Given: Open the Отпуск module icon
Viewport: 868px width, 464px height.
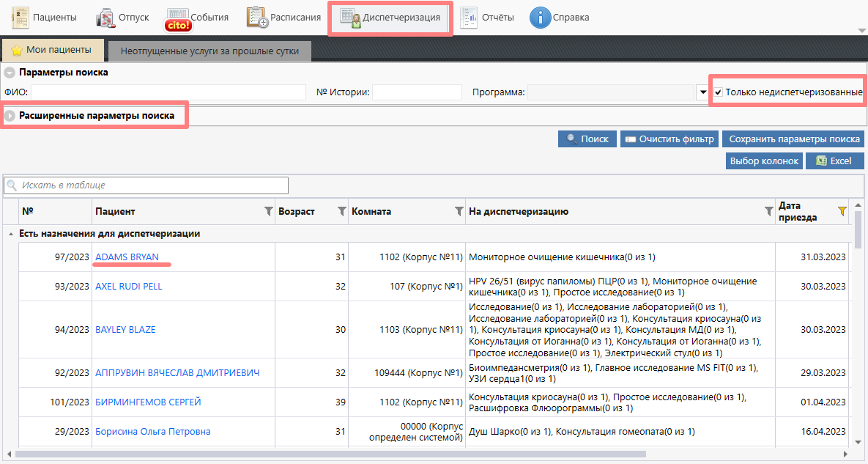Looking at the screenshot, I should tap(106, 17).
